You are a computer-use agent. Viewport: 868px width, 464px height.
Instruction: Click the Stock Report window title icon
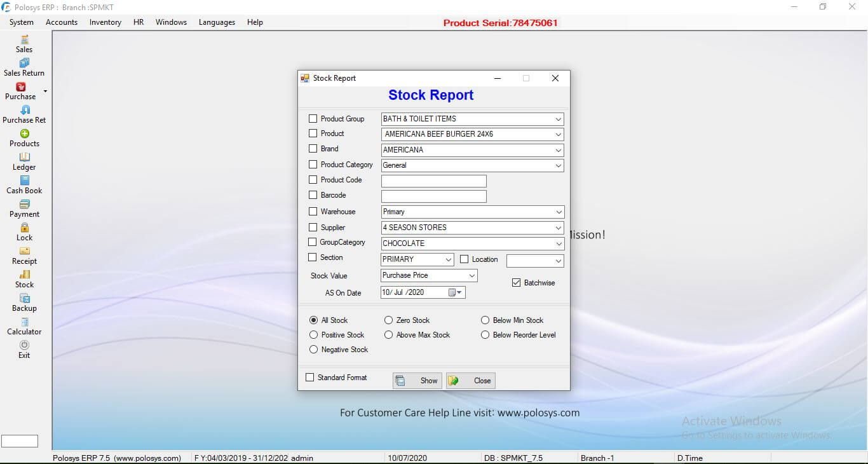[305, 78]
